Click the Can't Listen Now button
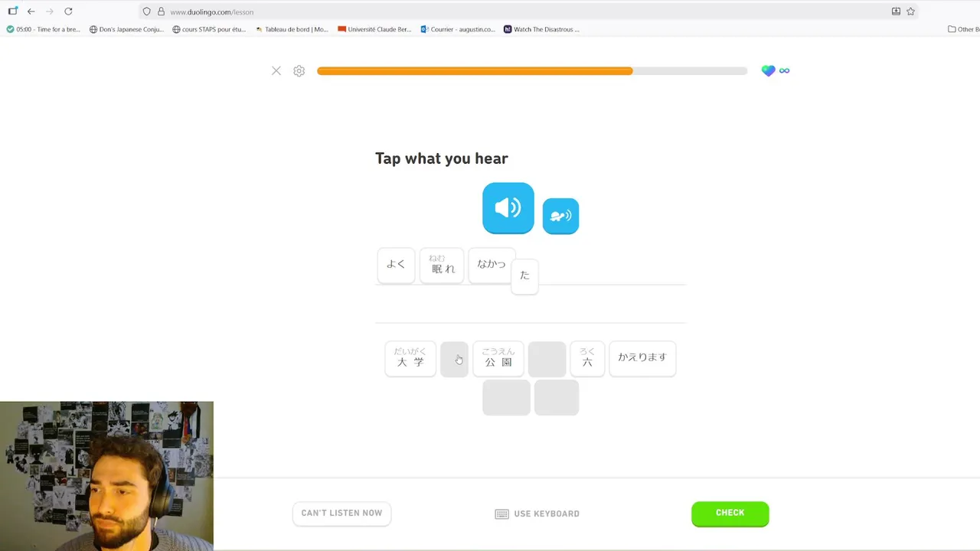The height and width of the screenshot is (551, 980). pyautogui.click(x=341, y=514)
